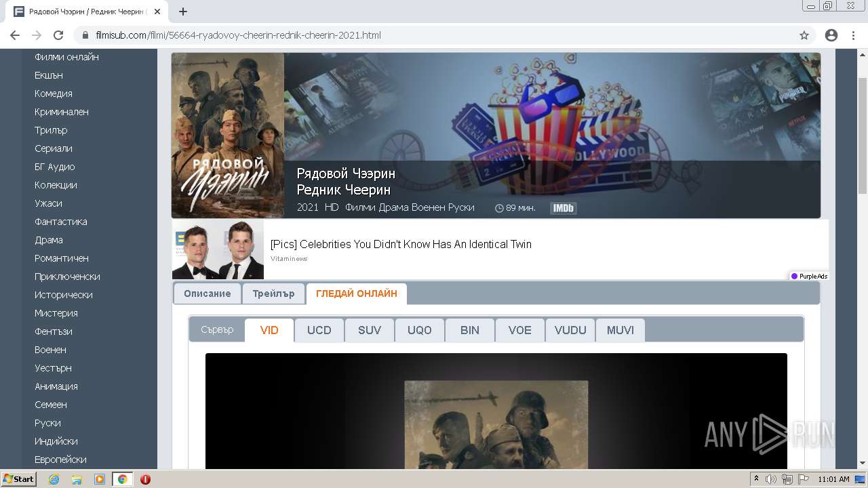The image size is (868, 488).
Task: Switch to the Описание tab
Action: point(208,293)
